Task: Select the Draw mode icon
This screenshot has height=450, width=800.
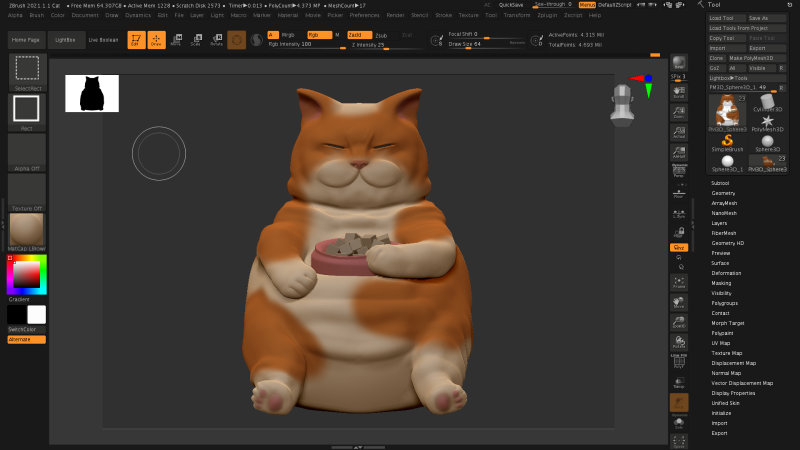Action: [x=156, y=39]
